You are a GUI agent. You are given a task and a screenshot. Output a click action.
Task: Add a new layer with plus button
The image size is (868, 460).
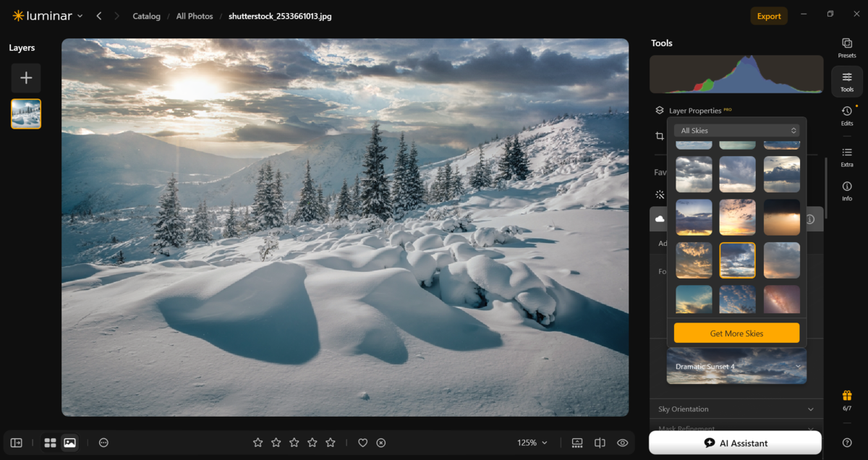coord(26,78)
